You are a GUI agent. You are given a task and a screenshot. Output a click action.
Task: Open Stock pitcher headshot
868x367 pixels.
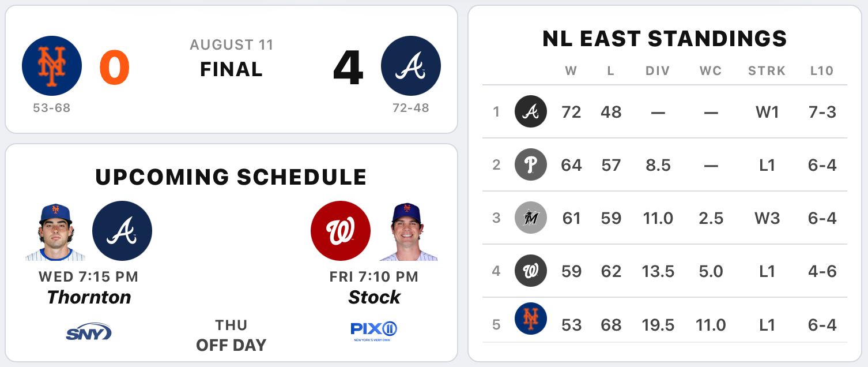tap(408, 232)
